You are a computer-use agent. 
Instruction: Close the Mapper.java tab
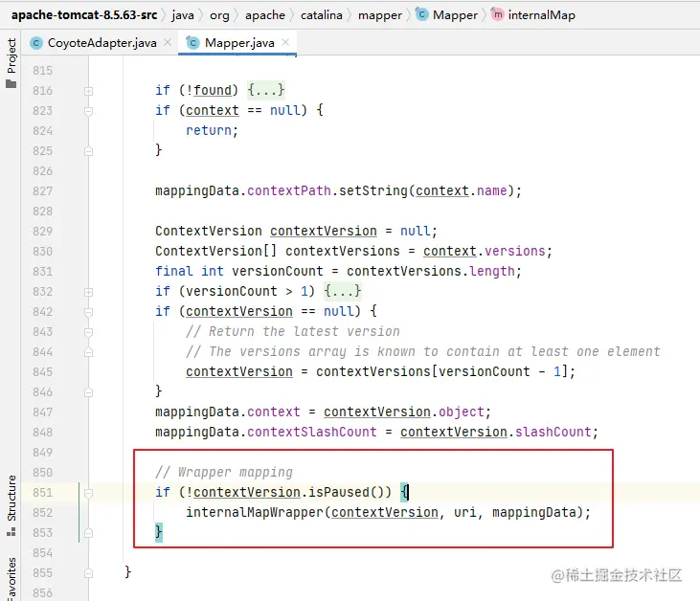(x=285, y=42)
